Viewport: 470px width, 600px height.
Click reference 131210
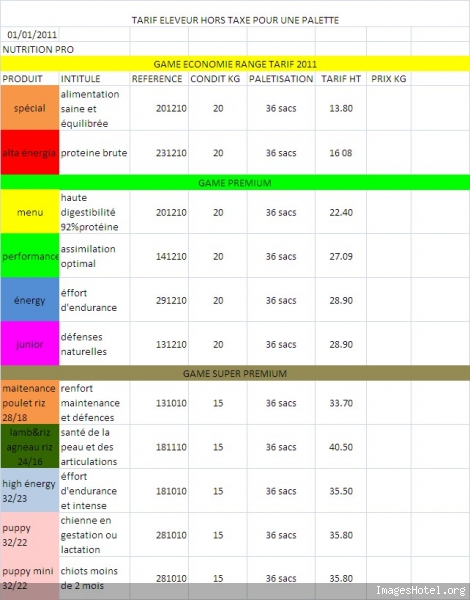pyautogui.click(x=171, y=344)
